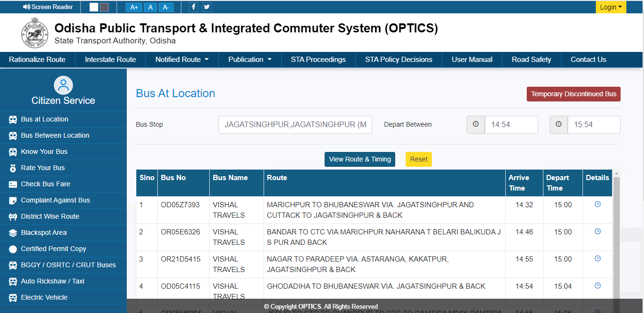Click the Bus Between Location bus icon

pos(13,136)
